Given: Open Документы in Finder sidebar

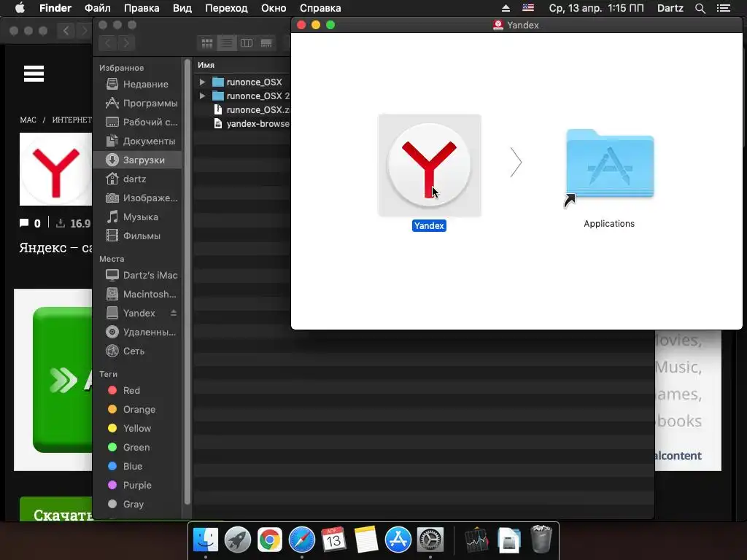Looking at the screenshot, I should pos(137,141).
